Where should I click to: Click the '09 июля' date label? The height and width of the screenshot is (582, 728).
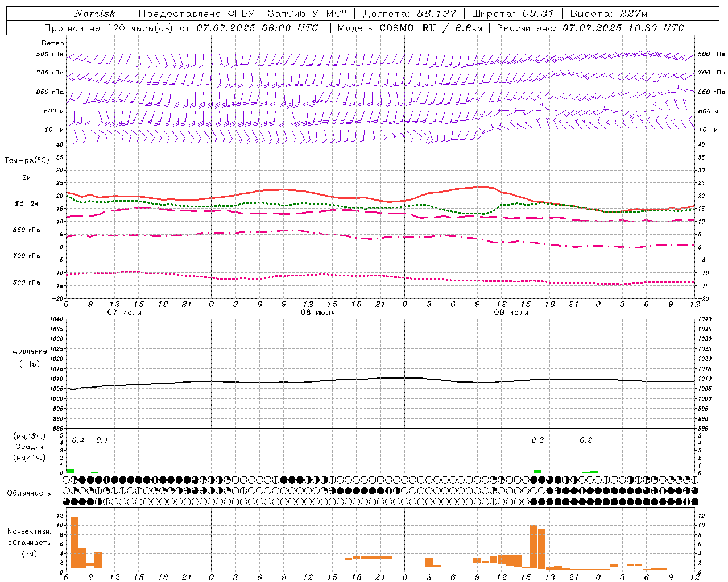click(511, 313)
